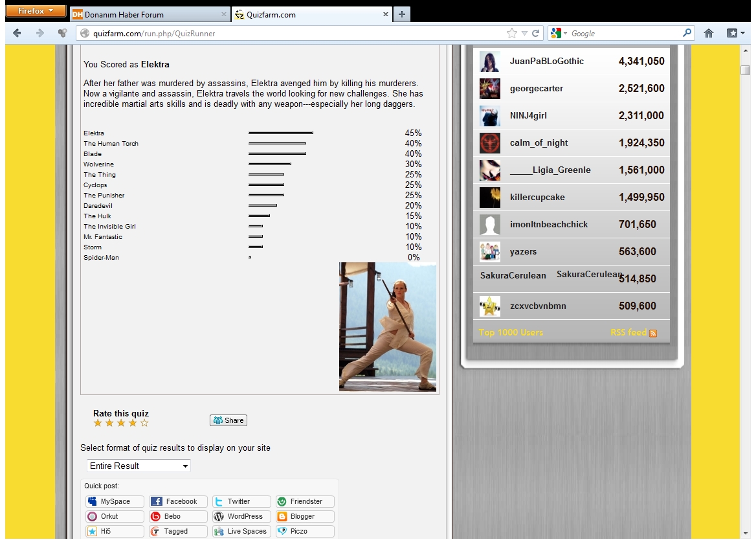The image size is (756, 544).
Task: Open the Firefox menu button
Action: coord(36,10)
